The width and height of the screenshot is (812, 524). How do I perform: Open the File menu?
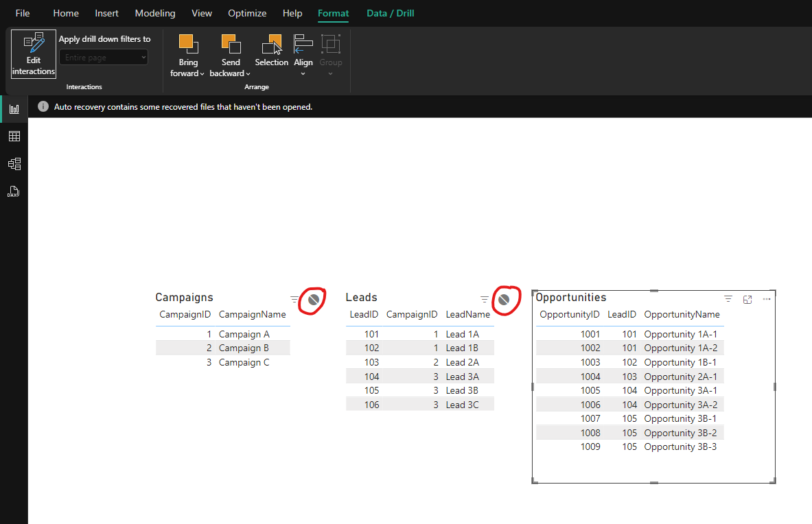(23, 14)
